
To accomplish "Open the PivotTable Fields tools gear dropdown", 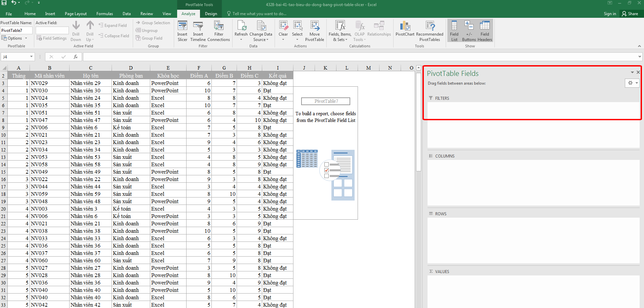I will (x=632, y=83).
